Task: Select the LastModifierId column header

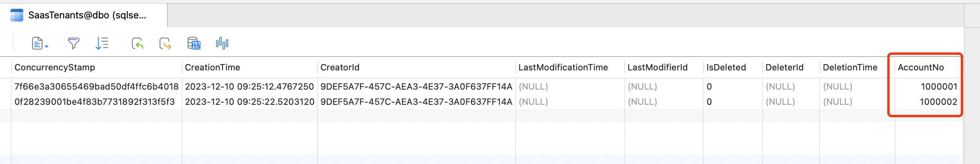Action: point(657,68)
